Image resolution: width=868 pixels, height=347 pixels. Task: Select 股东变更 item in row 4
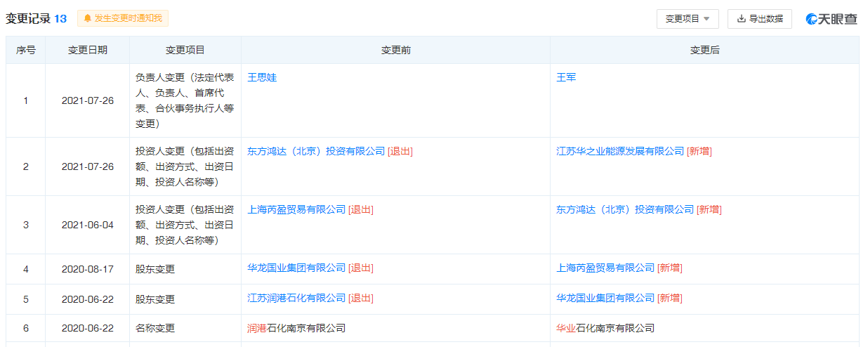click(155, 269)
